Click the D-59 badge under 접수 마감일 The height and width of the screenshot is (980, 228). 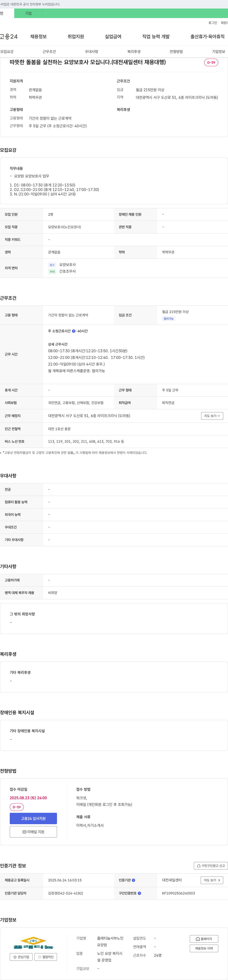[17, 807]
